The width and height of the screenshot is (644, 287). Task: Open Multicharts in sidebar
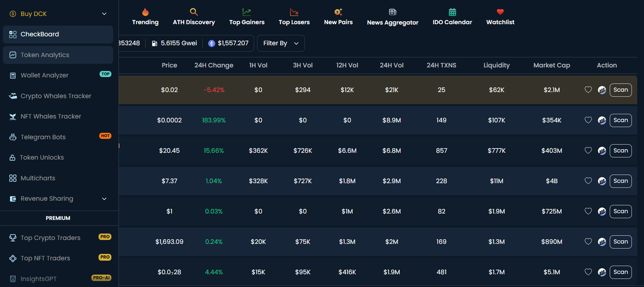58,178
